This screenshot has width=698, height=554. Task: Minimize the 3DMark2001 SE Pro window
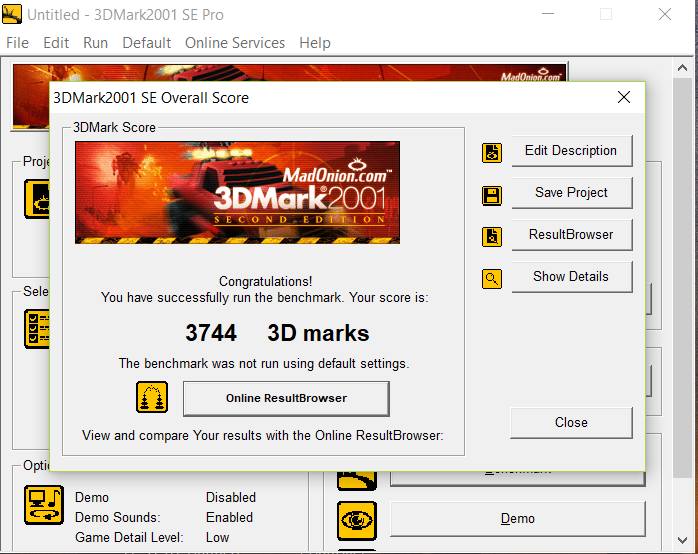[548, 14]
